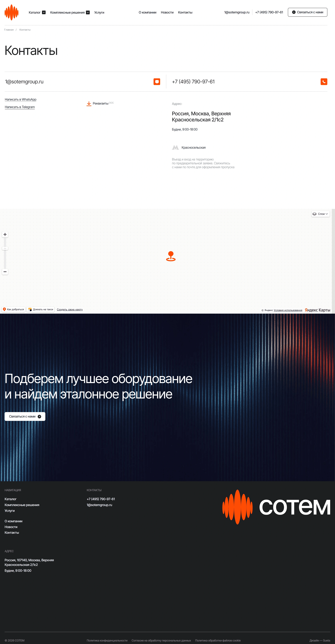Open Контакты in the footer navigation
Image resolution: width=335 pixels, height=644 pixels.
[x=12, y=533]
